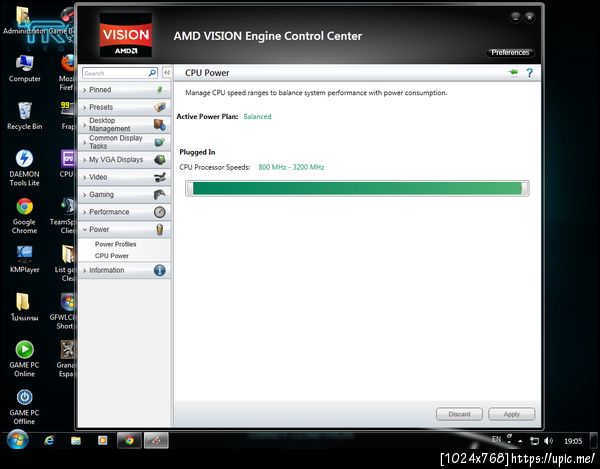
Task: Expand Common Display Tasks section
Action: [x=124, y=142]
